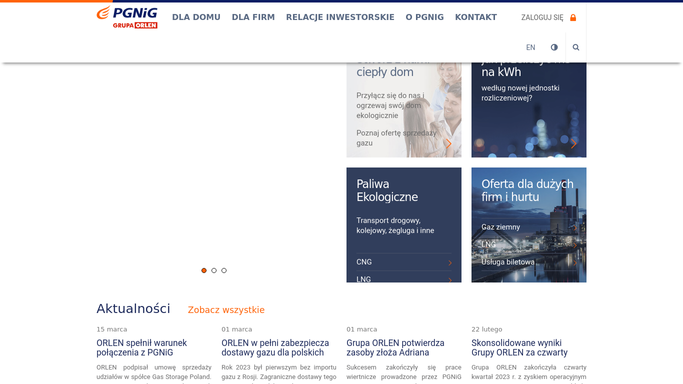Open article ORLEN spełnił warunek połączenia z PGNiG
Viewport: 683px width, 384px height.
pyautogui.click(x=142, y=348)
